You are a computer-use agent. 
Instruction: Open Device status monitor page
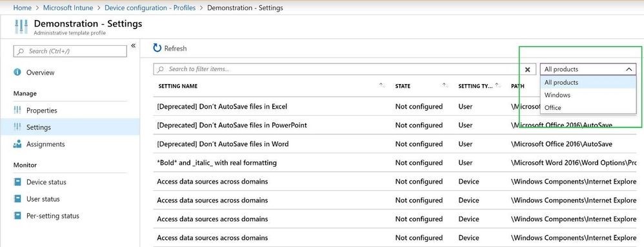pos(46,182)
